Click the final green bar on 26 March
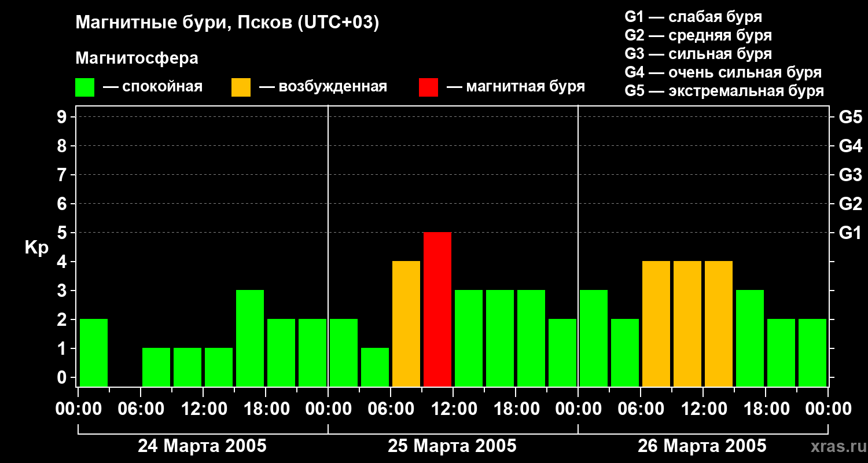This screenshot has height=463, width=868. (812, 352)
